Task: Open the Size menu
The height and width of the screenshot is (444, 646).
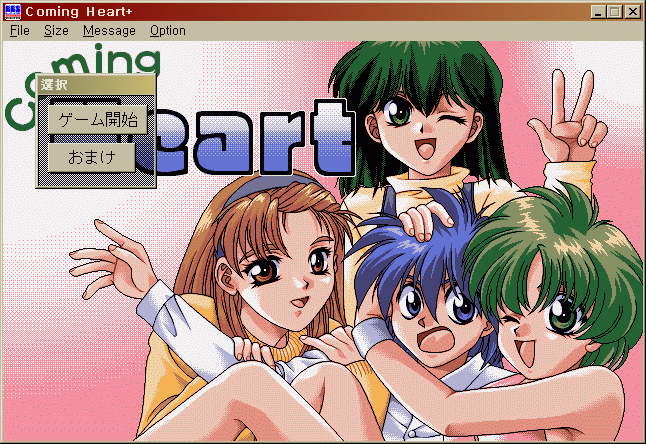Action: pos(56,31)
